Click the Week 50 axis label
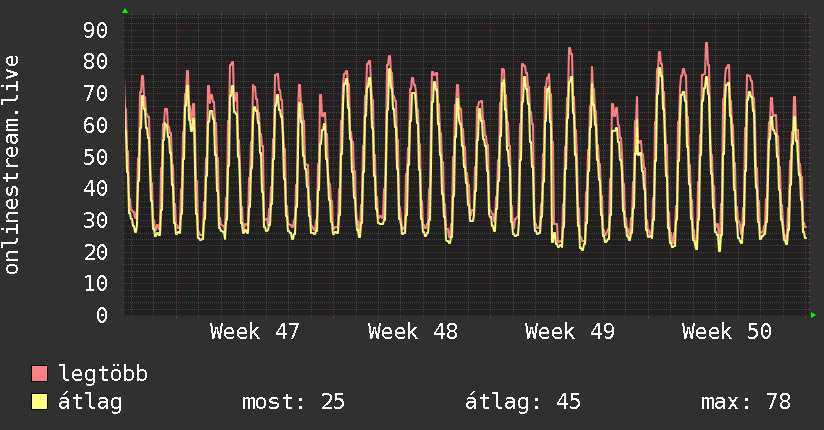The image size is (824, 430). click(727, 332)
